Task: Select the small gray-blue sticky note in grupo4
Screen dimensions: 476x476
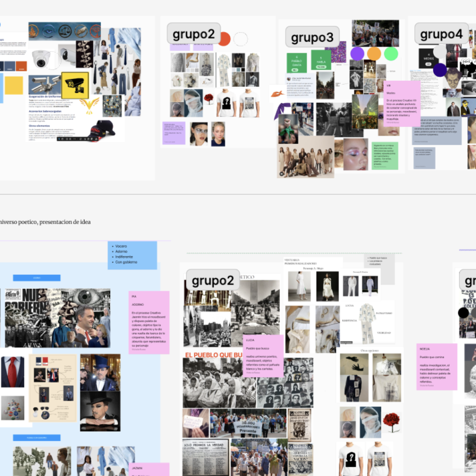Action: (x=424, y=158)
